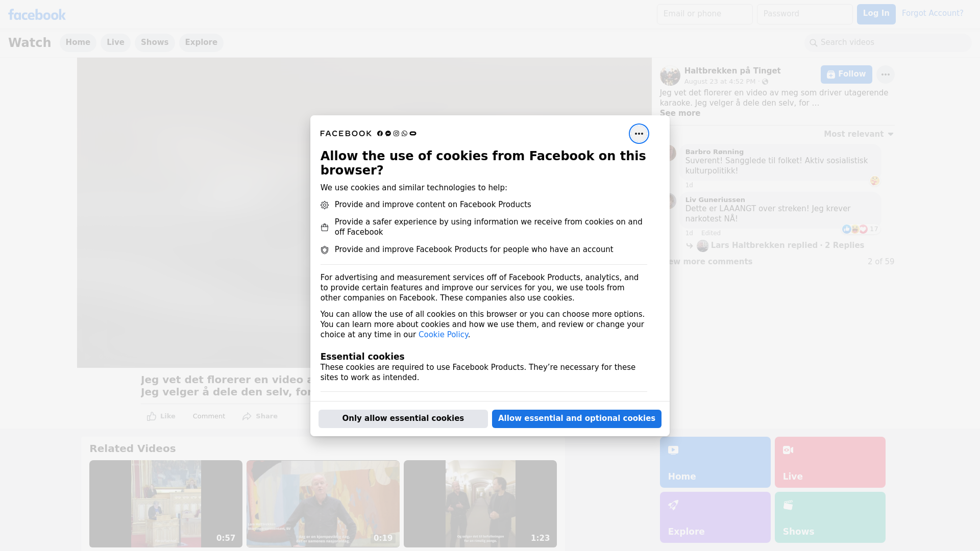The width and height of the screenshot is (980, 551).
Task: Click the Essential cookies heading
Action: point(362,357)
